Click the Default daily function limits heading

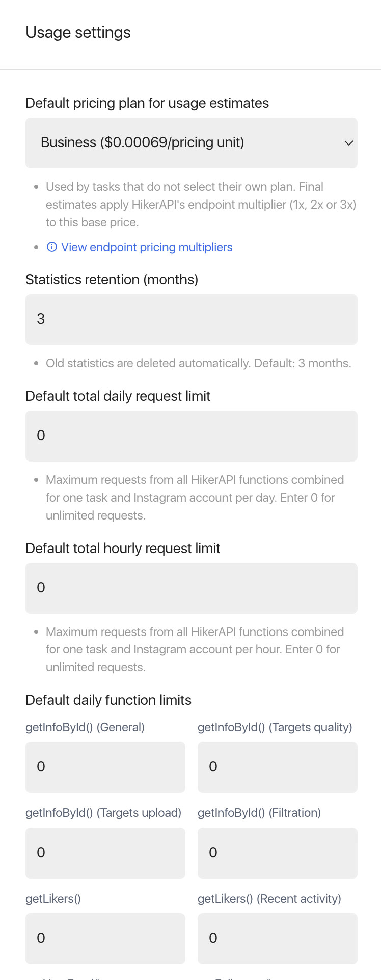(108, 700)
